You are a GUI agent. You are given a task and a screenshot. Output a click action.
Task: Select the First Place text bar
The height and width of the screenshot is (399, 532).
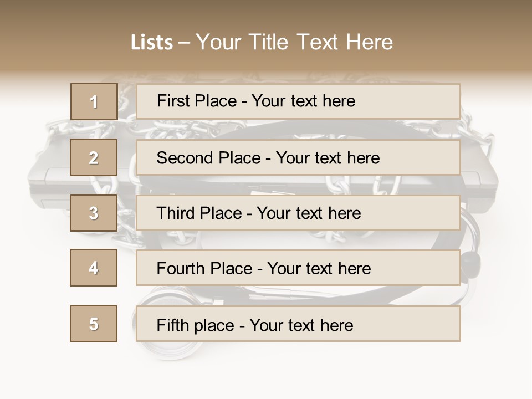(298, 101)
